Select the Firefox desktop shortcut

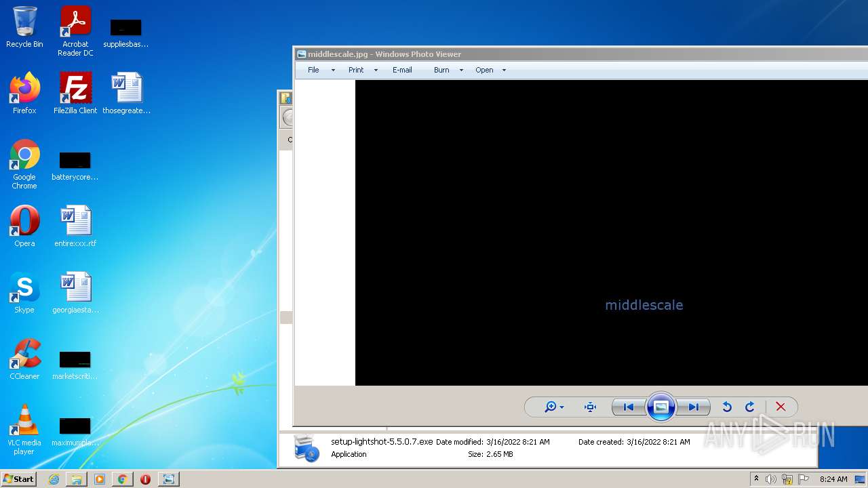(x=24, y=94)
